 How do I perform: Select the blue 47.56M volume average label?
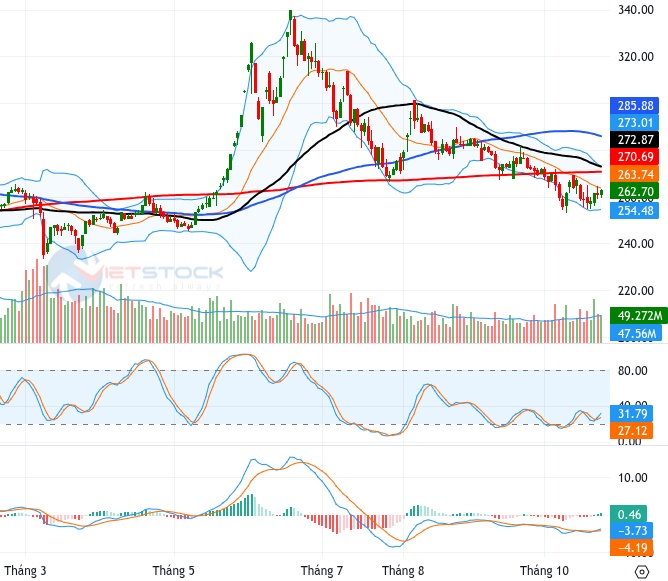[636, 333]
